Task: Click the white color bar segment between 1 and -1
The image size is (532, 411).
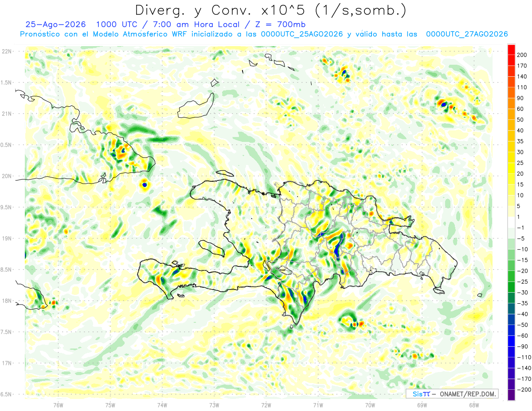Action: (511, 222)
